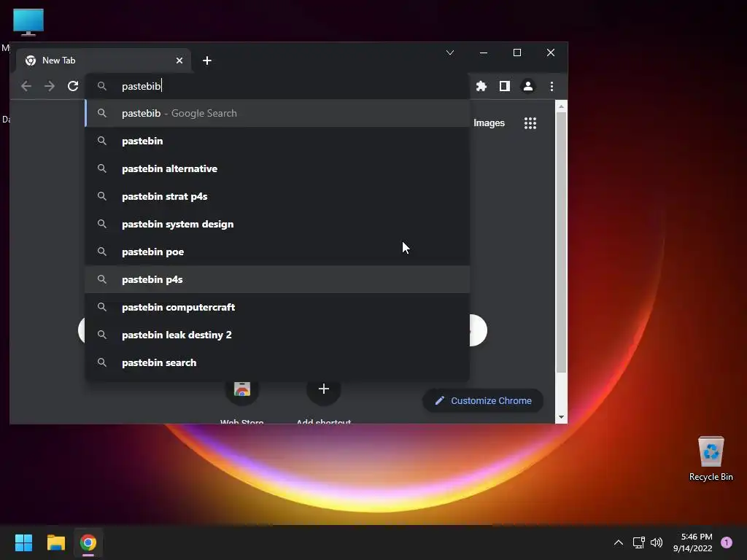This screenshot has height=560, width=747.
Task: Open the Google apps grid
Action: click(530, 122)
